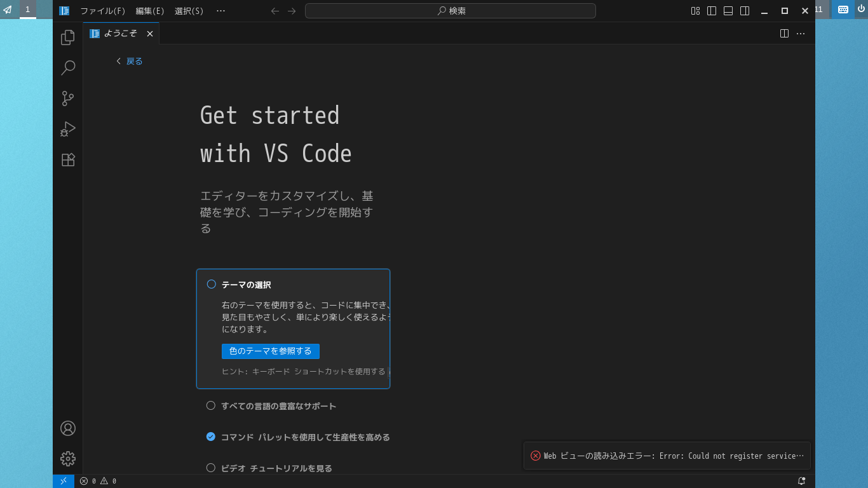Mark the テーマの選択 step circle
The width and height of the screenshot is (868, 488).
[212, 284]
